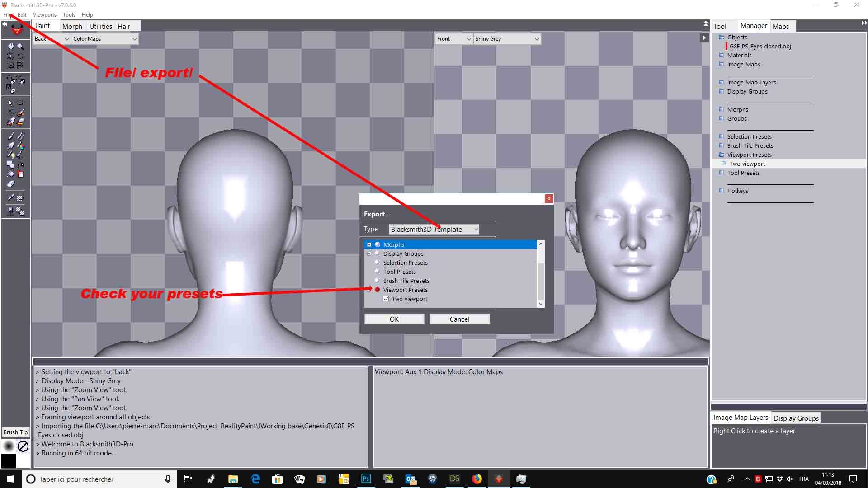Open the Viewports menu
This screenshot has width=868, height=488.
point(44,15)
